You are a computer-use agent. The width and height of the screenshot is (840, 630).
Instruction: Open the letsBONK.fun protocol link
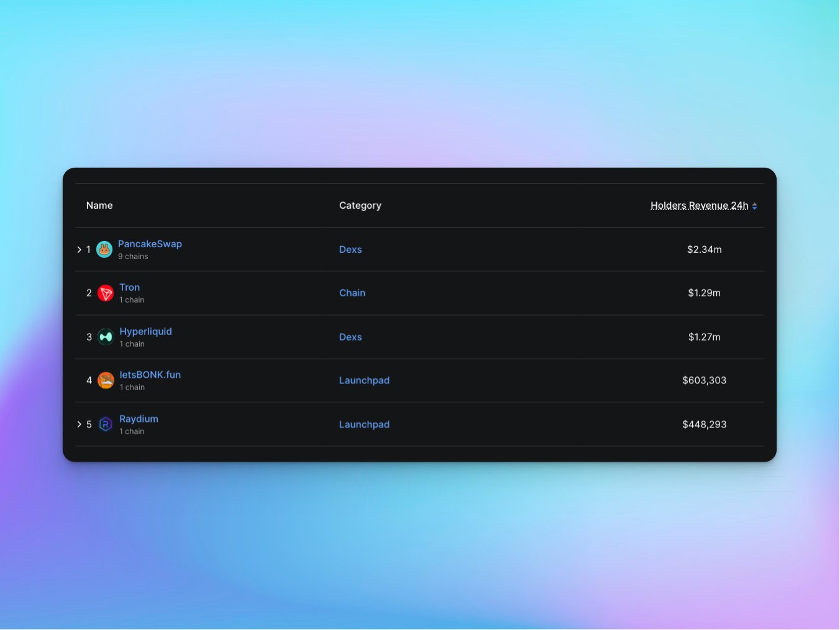coord(150,375)
